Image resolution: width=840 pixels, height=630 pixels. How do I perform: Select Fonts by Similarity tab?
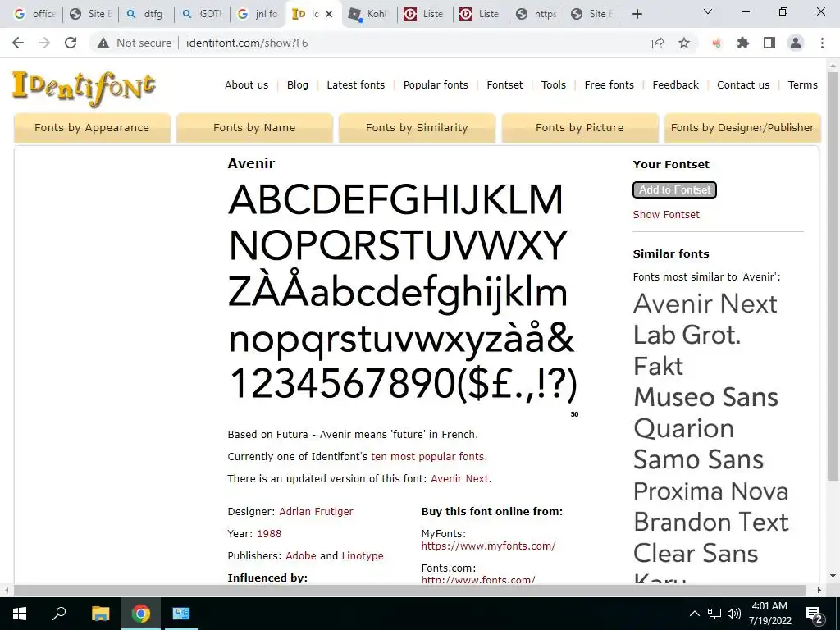[417, 127]
